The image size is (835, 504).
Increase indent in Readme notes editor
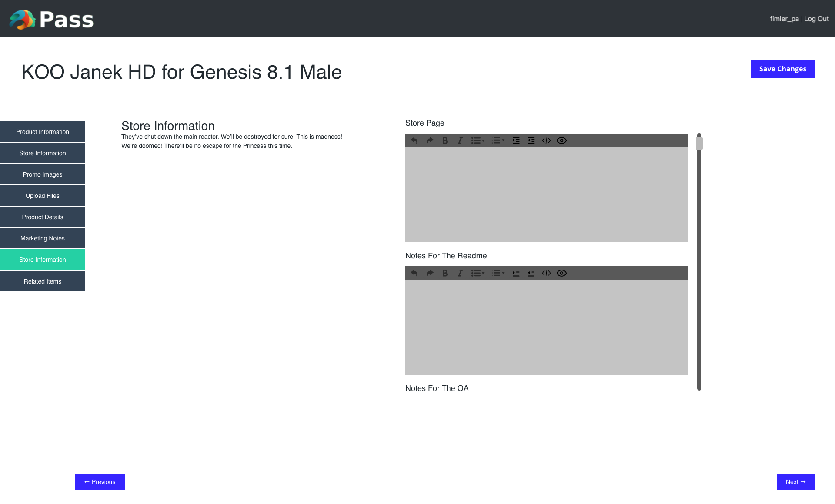point(516,273)
